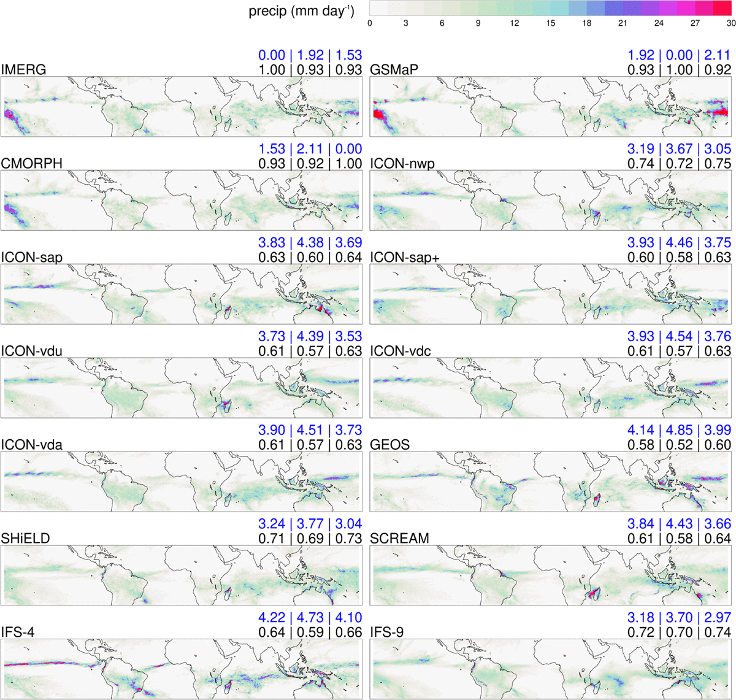Click blue values '3.83 | 4.38 | 3.69'
The image size is (736, 700).
coord(310,244)
